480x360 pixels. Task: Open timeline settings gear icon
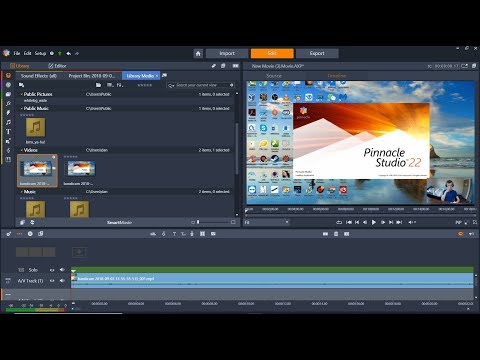[9, 234]
